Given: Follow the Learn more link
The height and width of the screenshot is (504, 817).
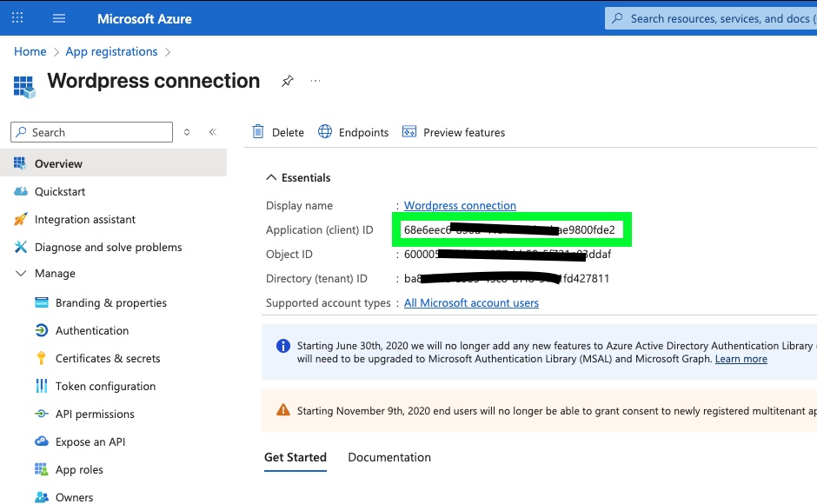Looking at the screenshot, I should coord(741,359).
